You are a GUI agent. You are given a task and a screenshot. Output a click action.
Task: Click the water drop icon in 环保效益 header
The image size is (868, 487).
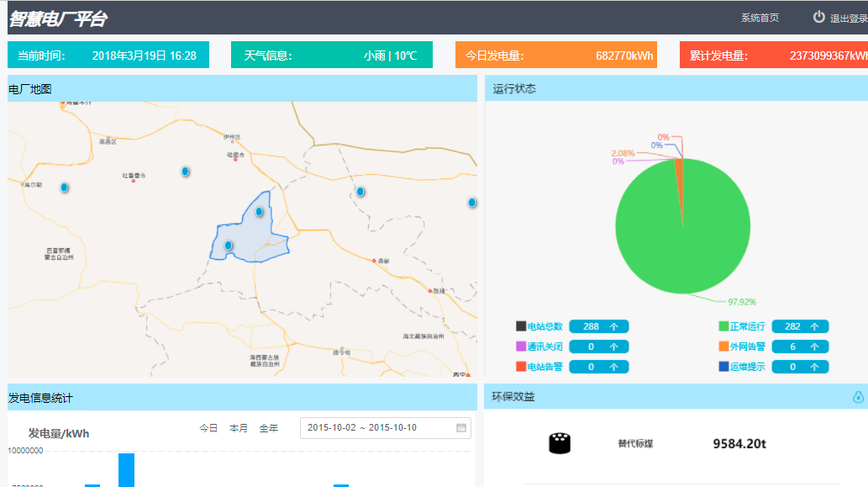[x=858, y=397]
